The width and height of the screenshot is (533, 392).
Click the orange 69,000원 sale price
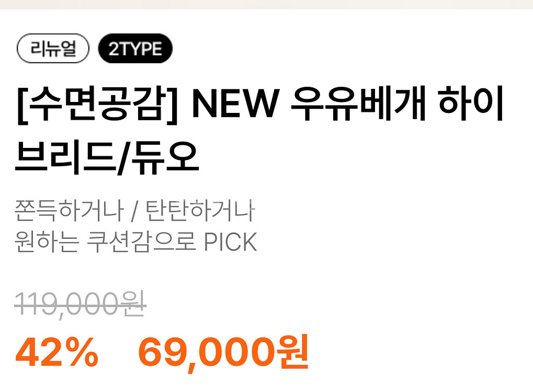point(223,352)
